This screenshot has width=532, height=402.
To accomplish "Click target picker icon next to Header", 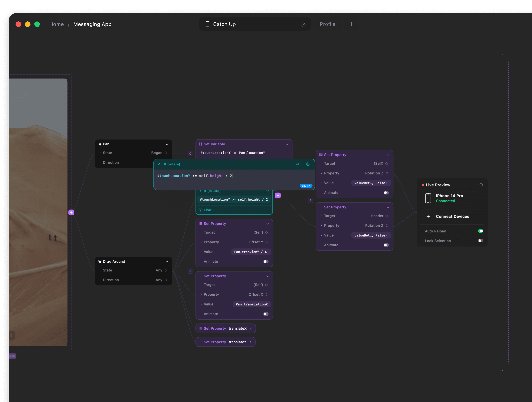I will [x=386, y=216].
